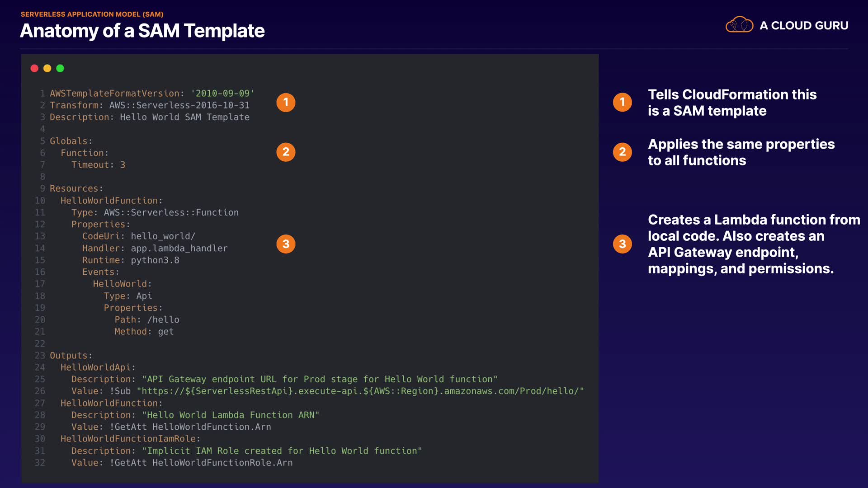Viewport: 868px width, 488px height.
Task: Click the 'SERVERLESS APPLICATION MODEL (SAM)' heading
Action: [x=92, y=14]
